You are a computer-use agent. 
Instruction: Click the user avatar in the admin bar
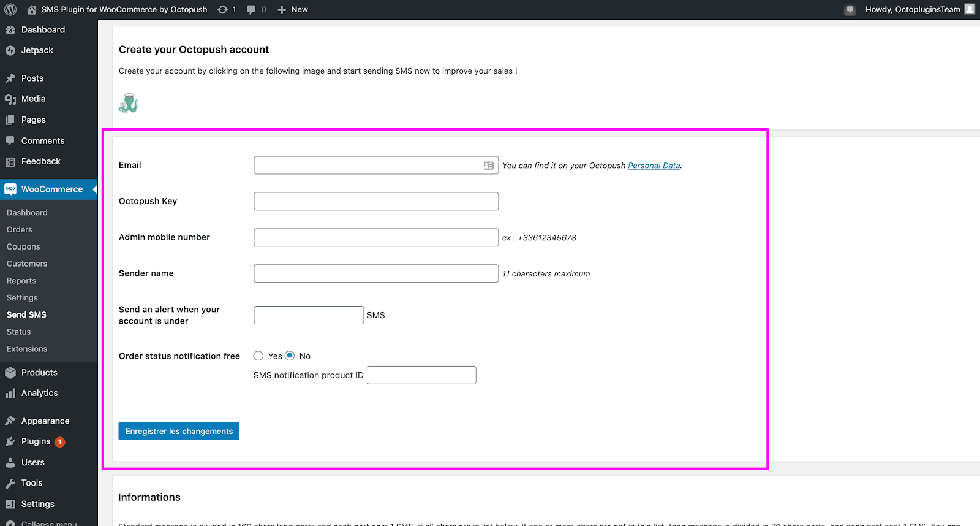970,9
